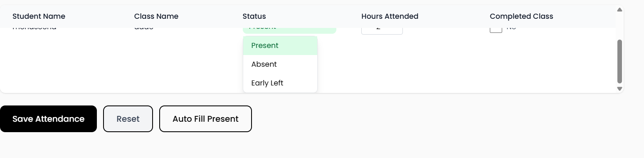Open the green Status dropdown field
This screenshot has height=158, width=644.
click(289, 30)
